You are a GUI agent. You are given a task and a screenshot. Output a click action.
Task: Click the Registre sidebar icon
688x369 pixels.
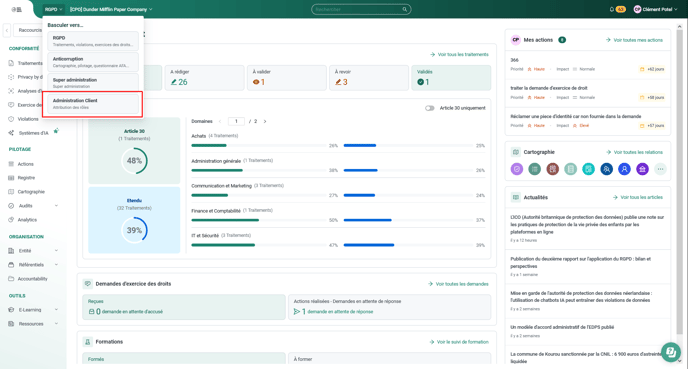tap(11, 178)
